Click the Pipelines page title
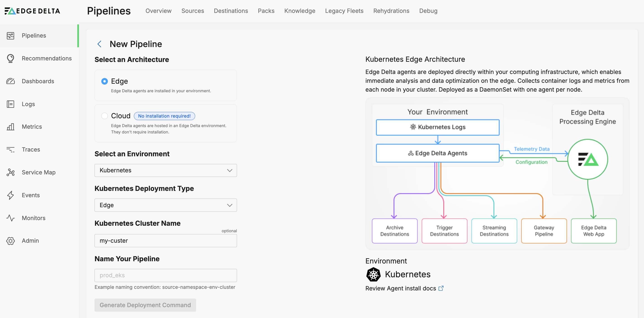The width and height of the screenshot is (644, 318). click(109, 11)
